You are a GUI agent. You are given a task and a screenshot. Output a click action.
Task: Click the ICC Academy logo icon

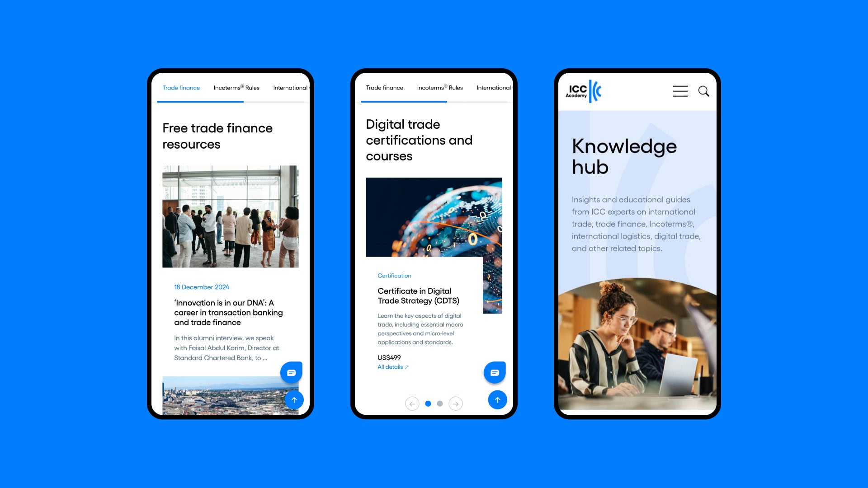pos(584,90)
